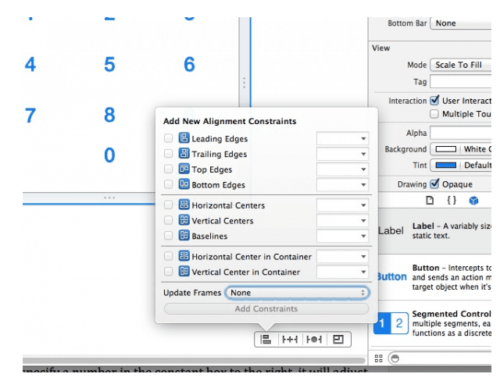The image size is (500, 381).
Task: Select the Object library cube icon
Action: (x=473, y=200)
